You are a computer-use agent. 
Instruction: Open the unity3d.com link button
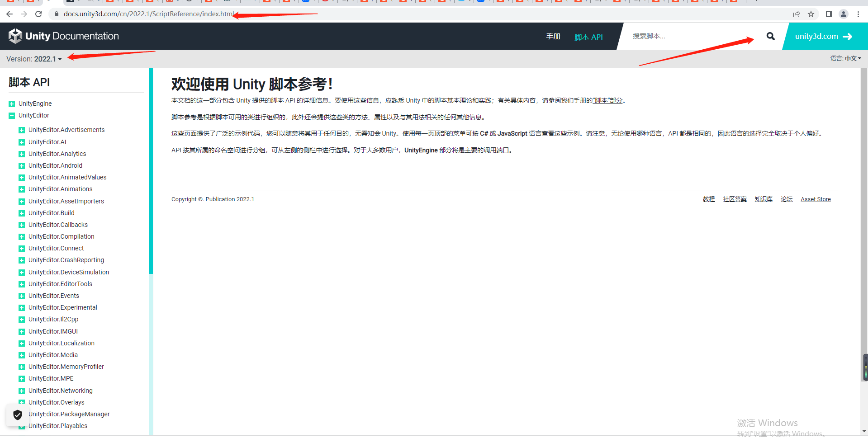(824, 36)
